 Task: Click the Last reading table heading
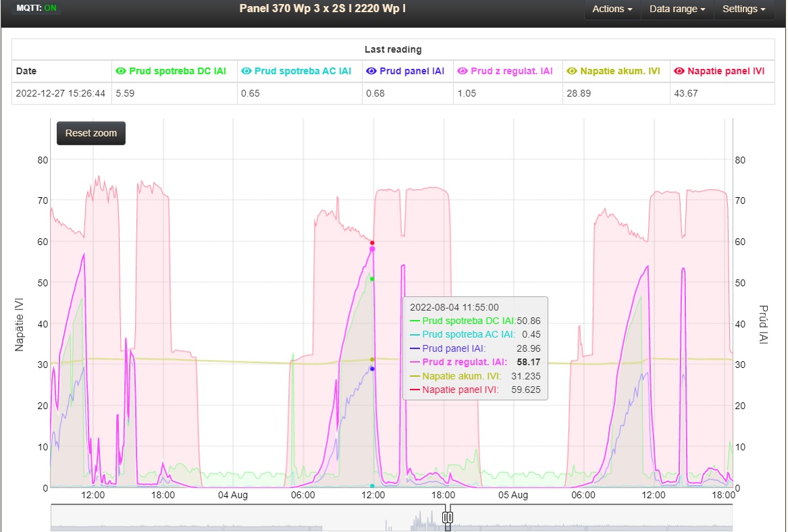(393, 49)
